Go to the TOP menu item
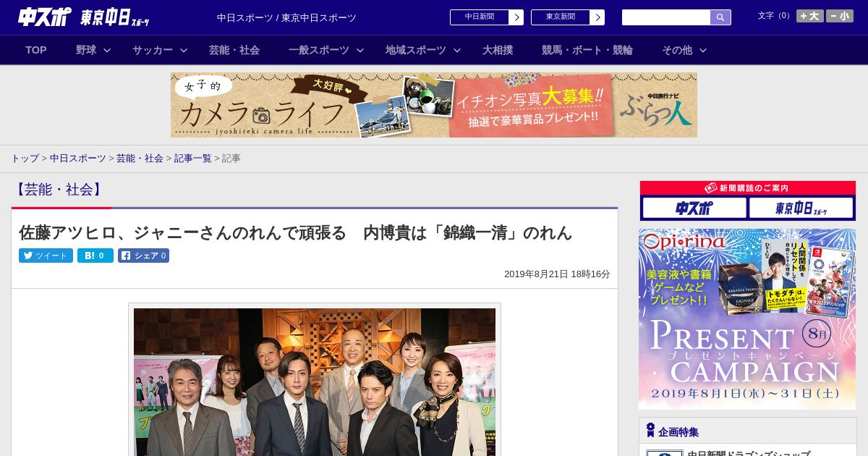 click(x=36, y=50)
